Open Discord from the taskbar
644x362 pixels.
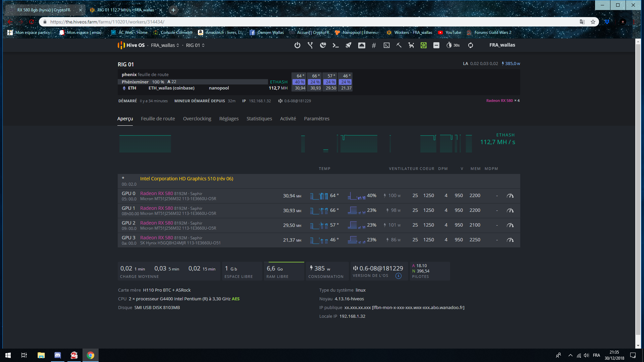pos(57,355)
